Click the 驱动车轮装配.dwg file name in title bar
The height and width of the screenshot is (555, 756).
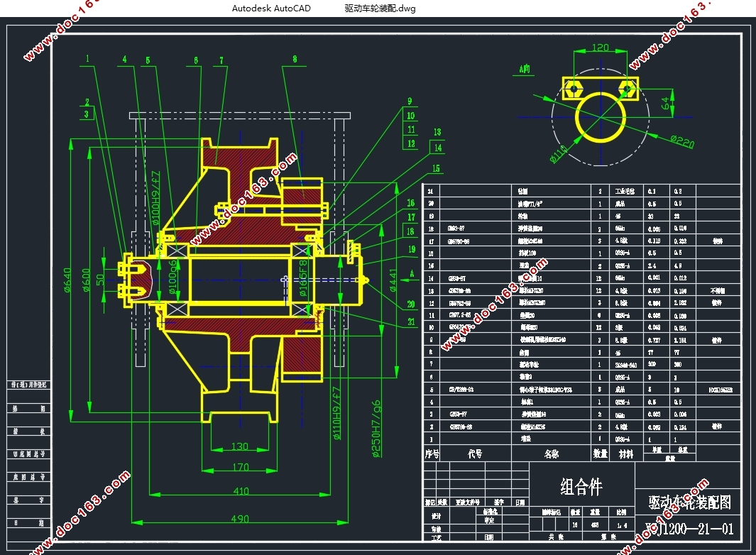point(380,9)
